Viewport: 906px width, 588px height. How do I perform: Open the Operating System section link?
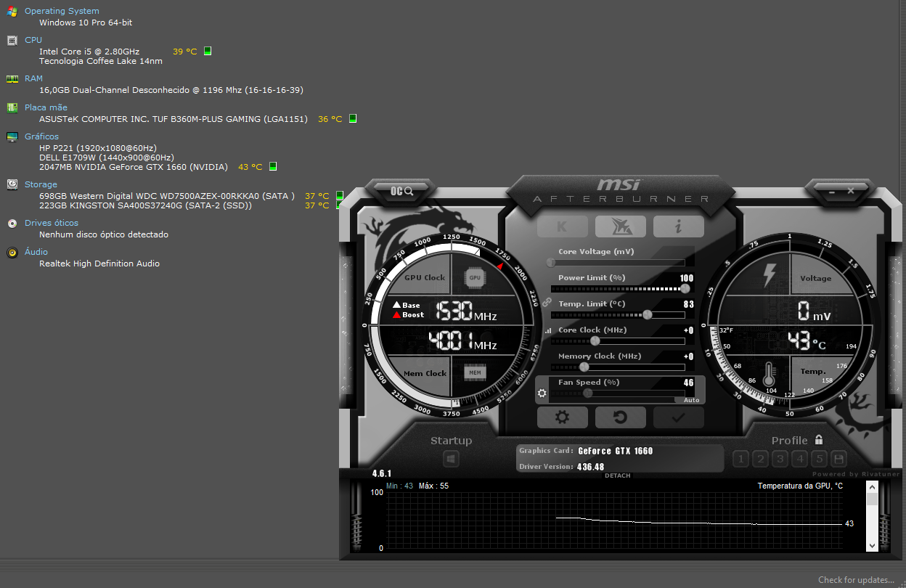(x=62, y=11)
